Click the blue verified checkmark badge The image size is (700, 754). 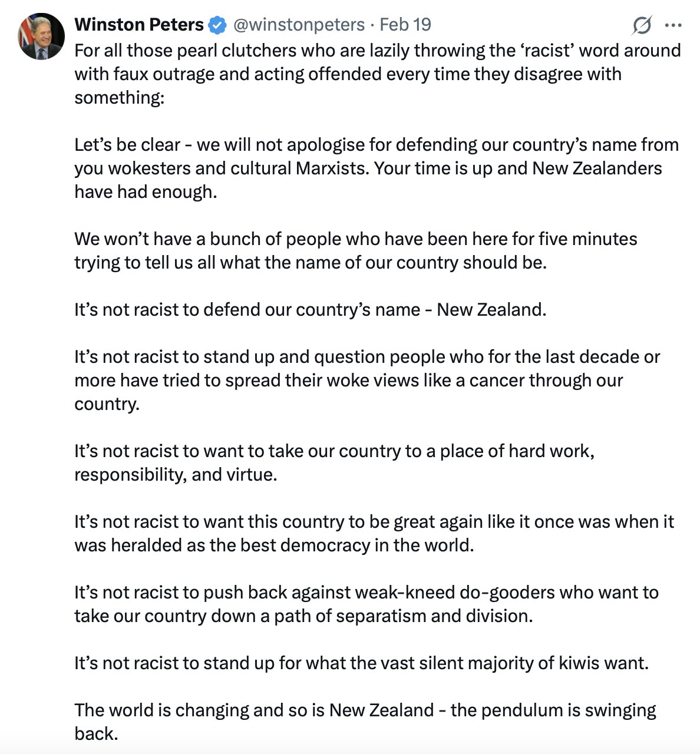click(217, 25)
